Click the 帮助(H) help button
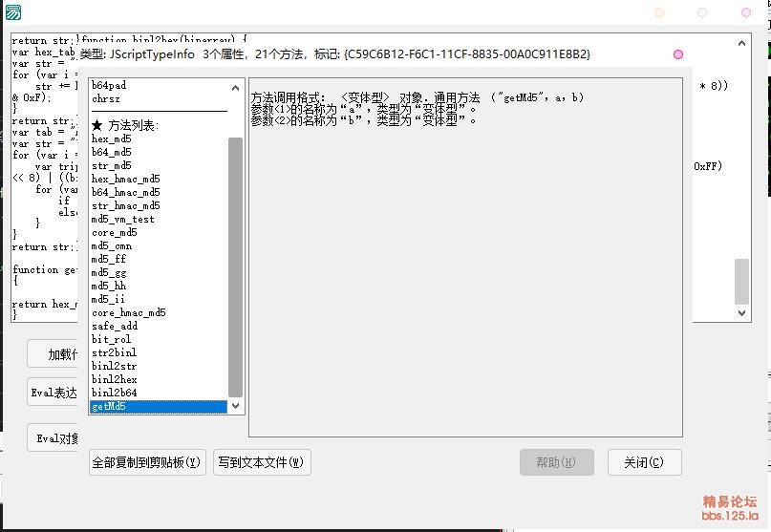Viewport: 771px width, 532px height. [x=556, y=462]
